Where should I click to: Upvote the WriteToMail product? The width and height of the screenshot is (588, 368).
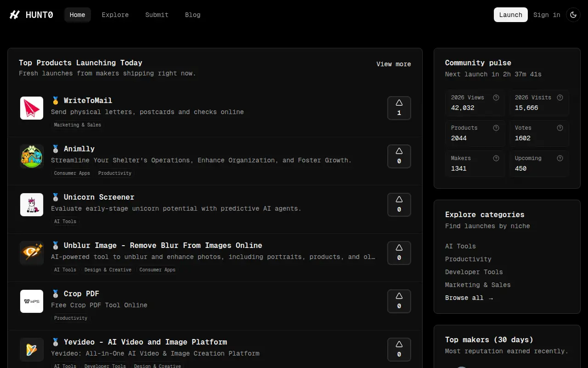(x=399, y=108)
